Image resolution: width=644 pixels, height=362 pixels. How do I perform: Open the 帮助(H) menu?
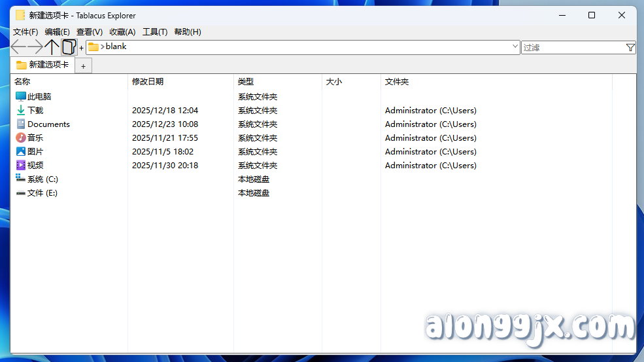click(x=188, y=31)
